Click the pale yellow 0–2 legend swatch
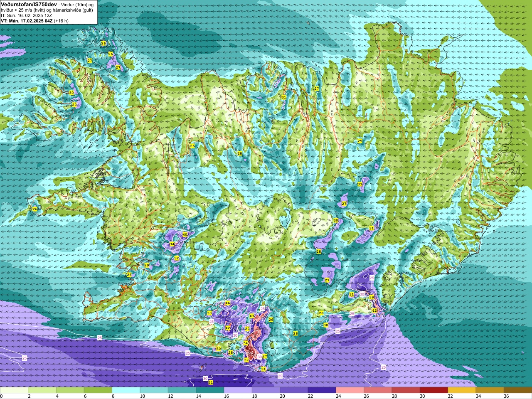 tap(14, 390)
